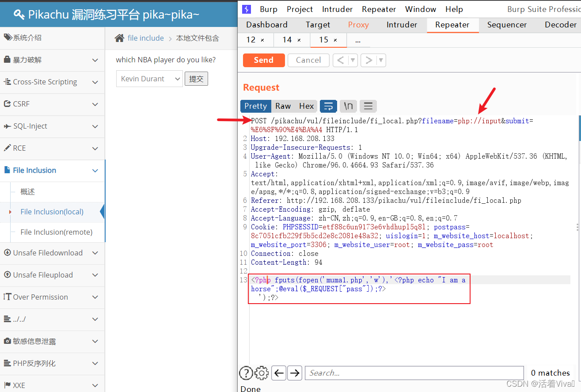Viewport: 581px width, 392px height.
Task: Click the text icon beside Over Permission
Action: tap(7, 297)
